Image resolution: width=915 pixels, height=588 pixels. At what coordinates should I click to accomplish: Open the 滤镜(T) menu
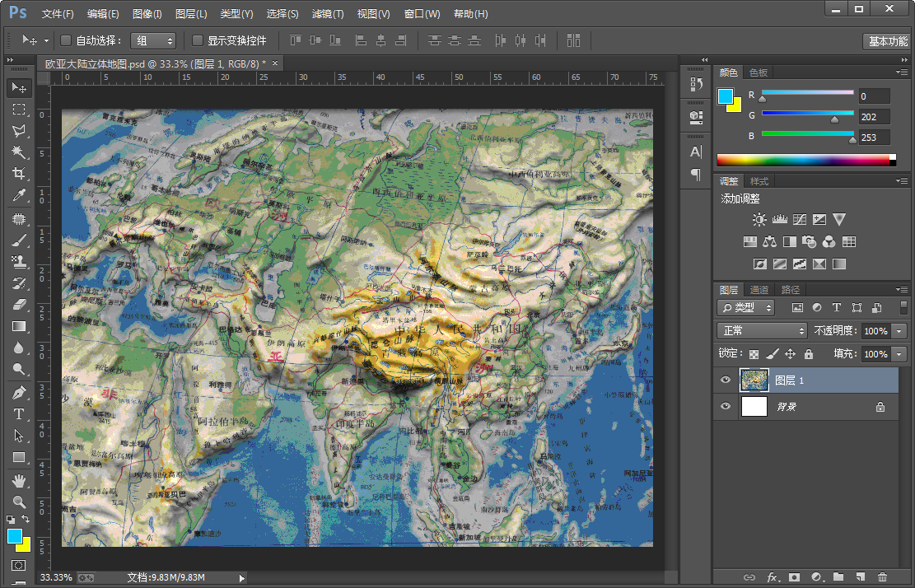pos(328,14)
